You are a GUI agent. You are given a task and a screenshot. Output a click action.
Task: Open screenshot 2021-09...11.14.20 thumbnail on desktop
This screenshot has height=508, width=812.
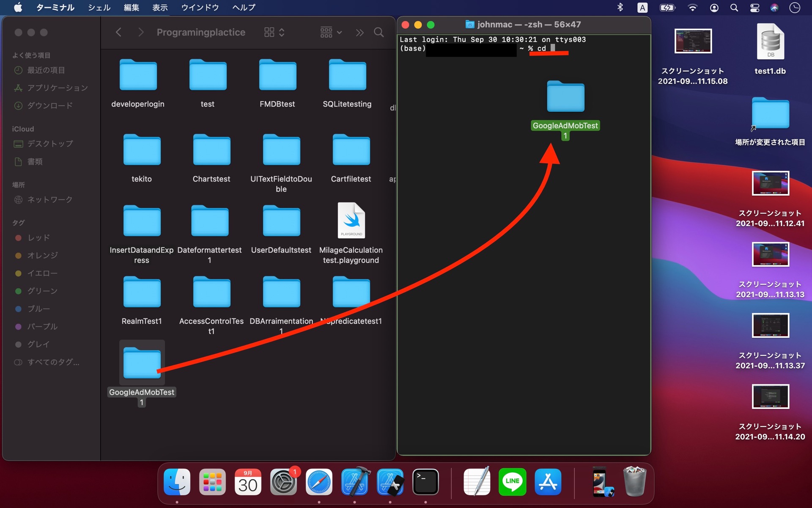tap(770, 396)
